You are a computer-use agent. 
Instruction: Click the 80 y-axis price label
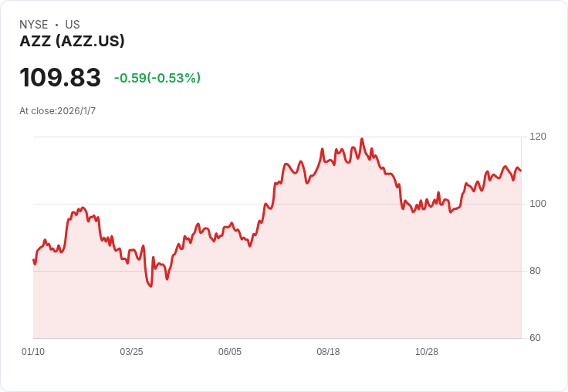click(x=535, y=271)
